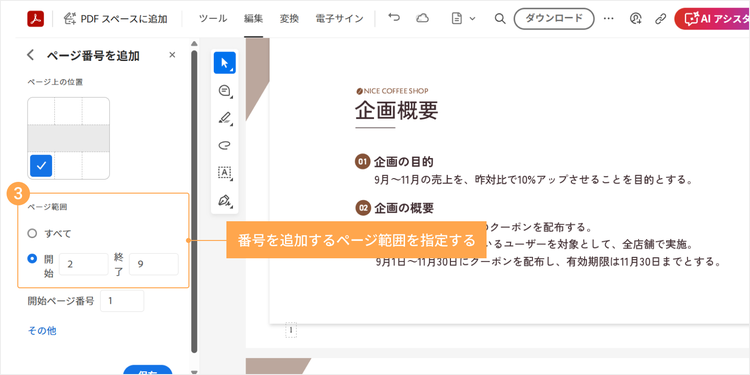Click PDFスペースに追加 button

(115, 19)
